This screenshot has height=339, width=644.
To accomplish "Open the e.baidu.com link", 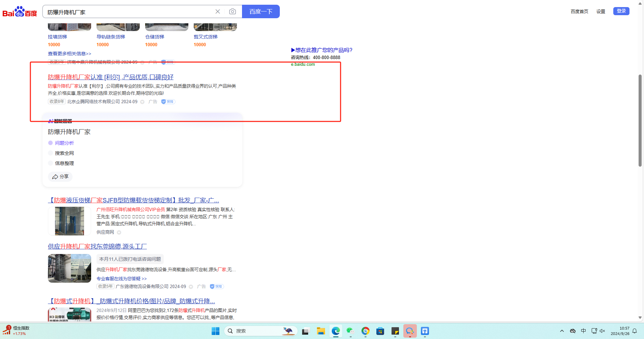I will pyautogui.click(x=303, y=64).
